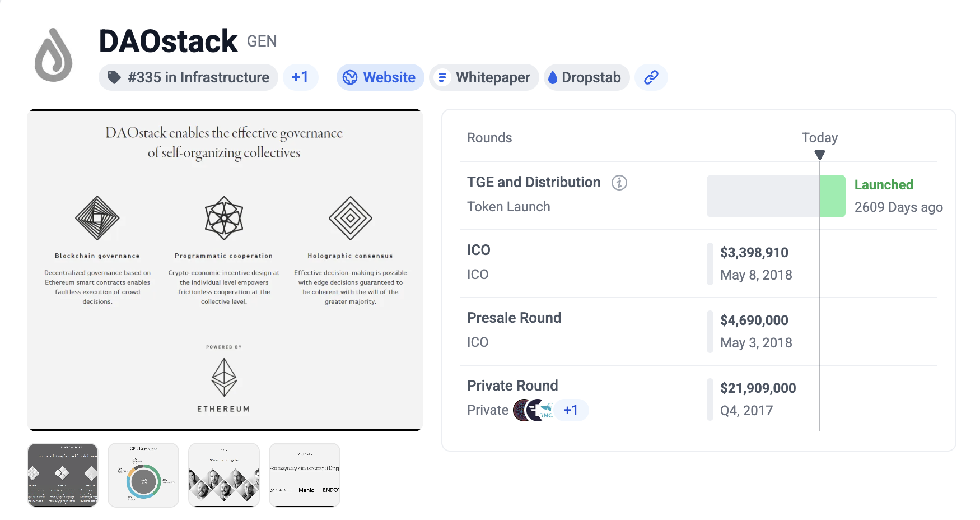
Task: Select the first dark slide thumbnail
Action: pos(63,475)
